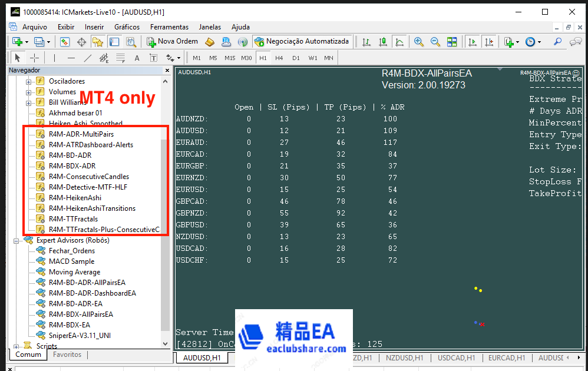Screen dimensions: 588x371
Task: Switch to M15 timeframe
Action: coord(230,58)
